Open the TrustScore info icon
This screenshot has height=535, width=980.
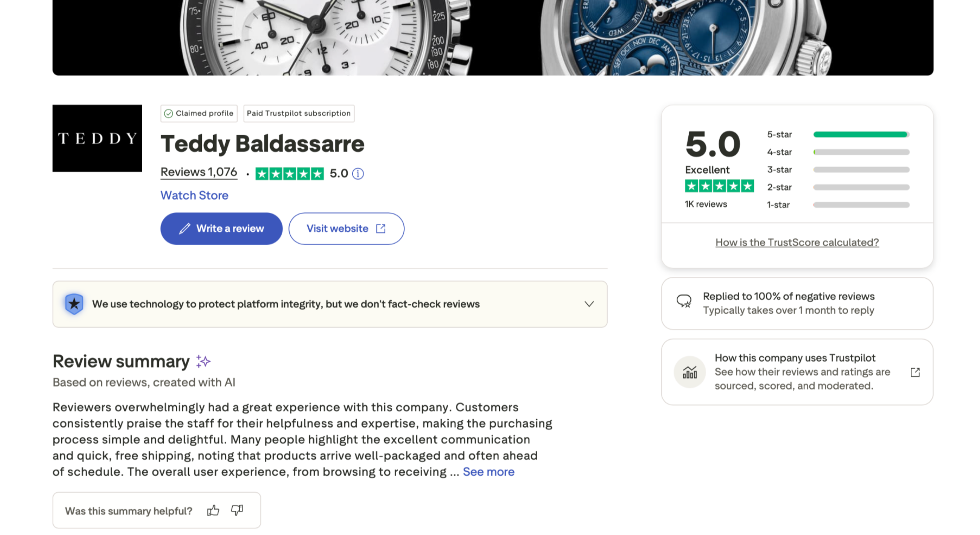[358, 174]
